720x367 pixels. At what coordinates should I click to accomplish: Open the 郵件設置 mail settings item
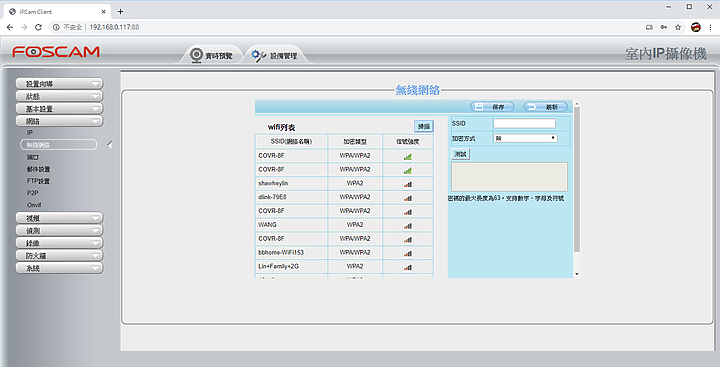[x=39, y=169]
